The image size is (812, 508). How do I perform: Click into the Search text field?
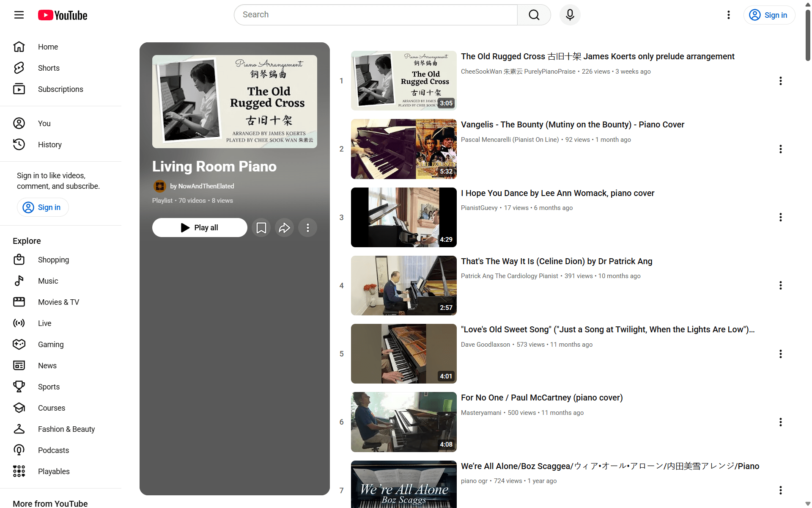tap(376, 15)
